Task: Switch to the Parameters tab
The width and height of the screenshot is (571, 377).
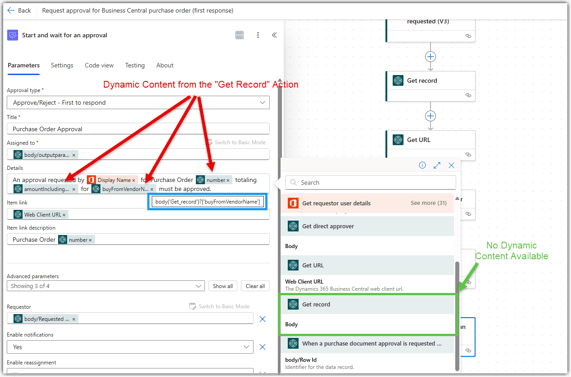Action: [24, 66]
